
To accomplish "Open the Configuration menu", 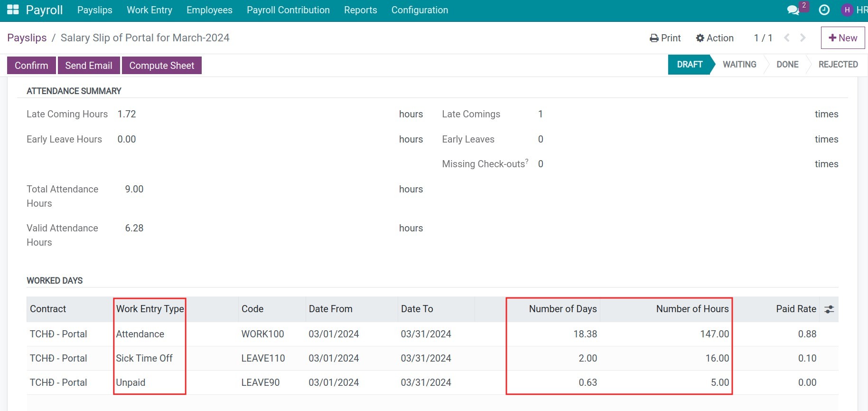I will (x=420, y=10).
